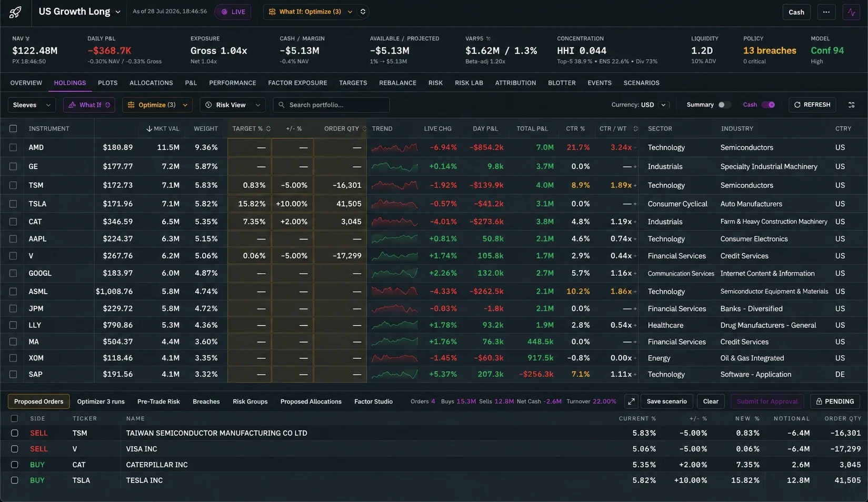Clear the proposed orders

point(711,401)
